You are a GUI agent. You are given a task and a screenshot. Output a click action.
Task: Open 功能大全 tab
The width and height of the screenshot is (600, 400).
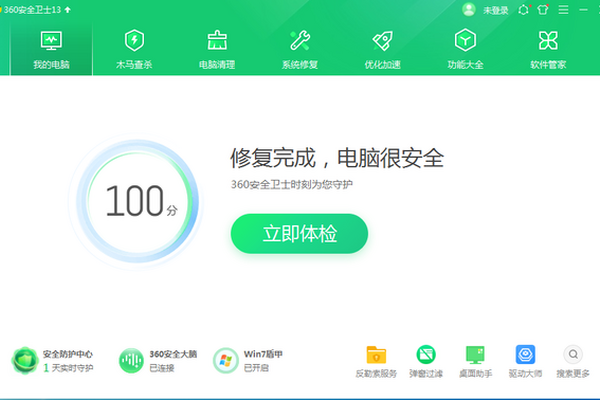click(465, 50)
